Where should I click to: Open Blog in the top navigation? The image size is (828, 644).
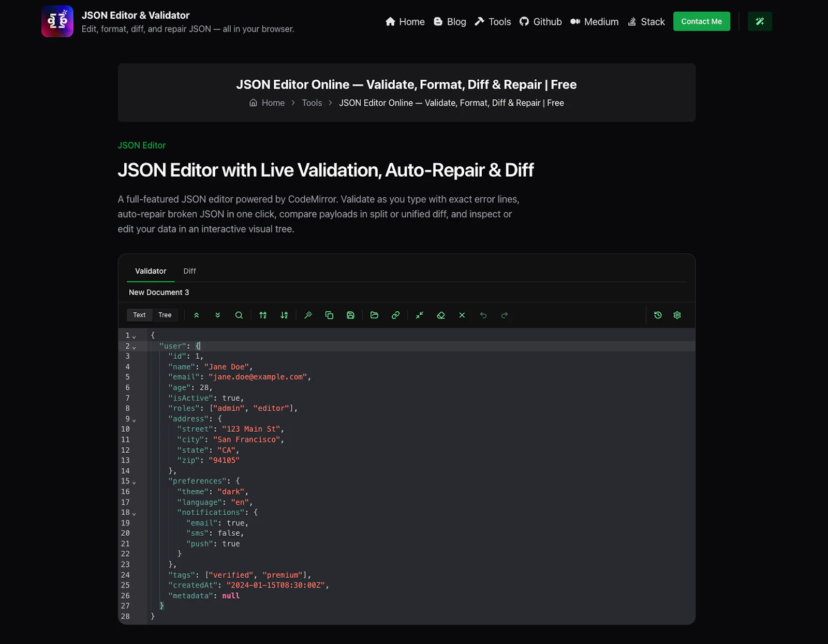click(450, 22)
